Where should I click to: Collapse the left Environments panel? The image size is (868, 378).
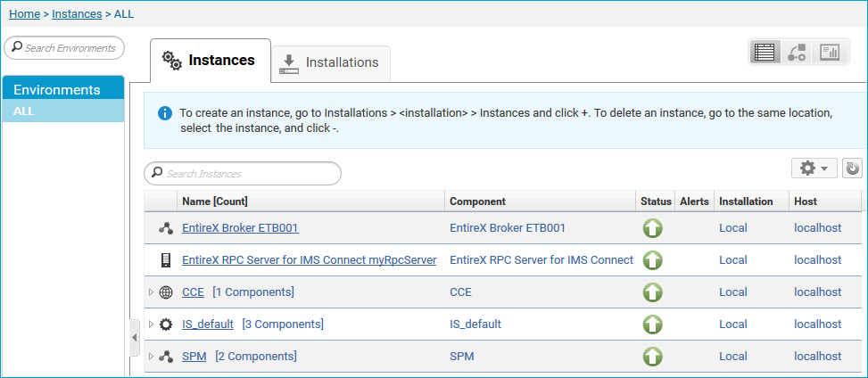[x=135, y=337]
